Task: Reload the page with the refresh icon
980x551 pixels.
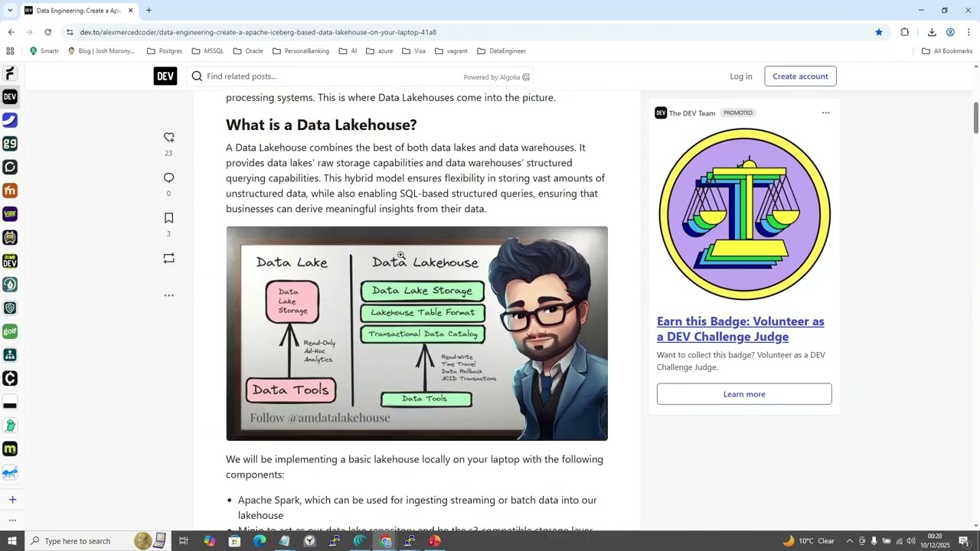Action: tap(47, 32)
